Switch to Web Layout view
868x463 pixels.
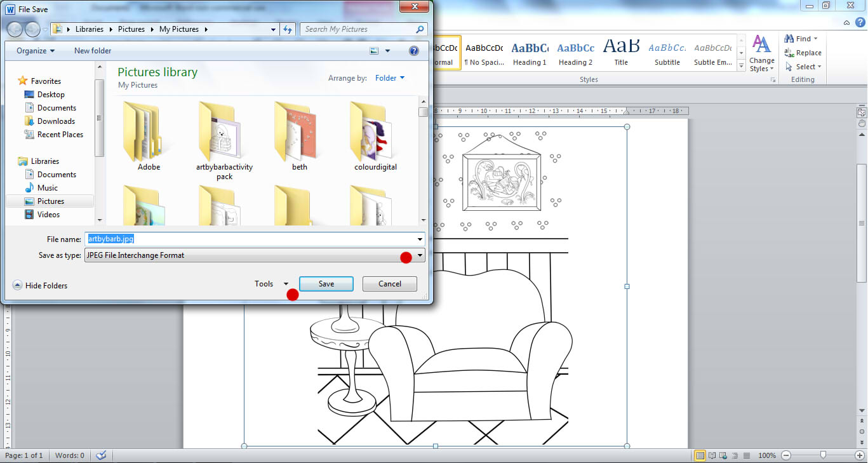pos(722,455)
